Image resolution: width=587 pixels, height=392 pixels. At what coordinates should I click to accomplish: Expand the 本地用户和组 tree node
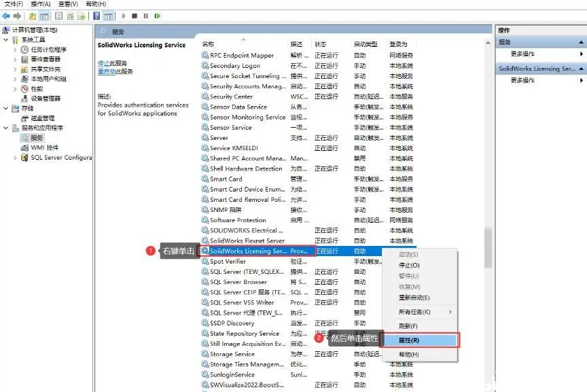(15, 79)
